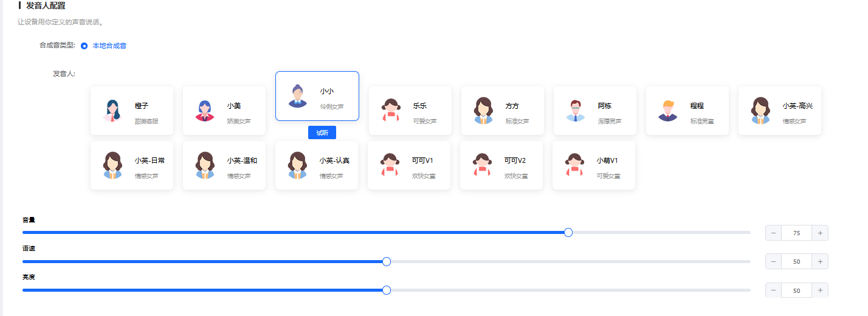Viewport: 868px width, 316px height.
Task: Select the 小英-认真 voice card
Action: tap(317, 165)
